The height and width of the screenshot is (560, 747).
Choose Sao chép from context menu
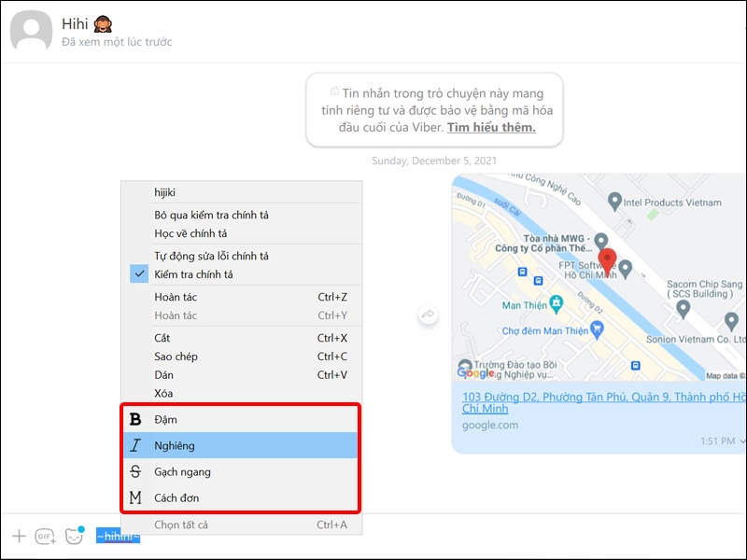[242, 357]
